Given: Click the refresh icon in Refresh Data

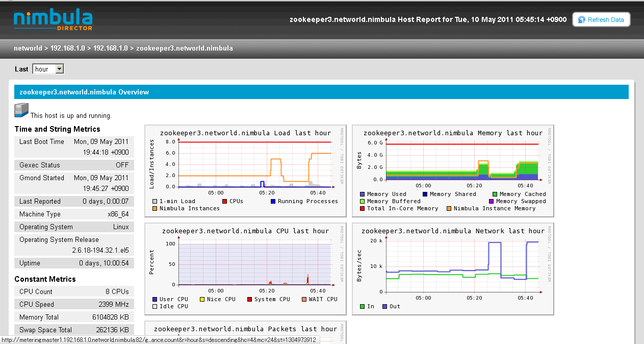Looking at the screenshot, I should [581, 20].
